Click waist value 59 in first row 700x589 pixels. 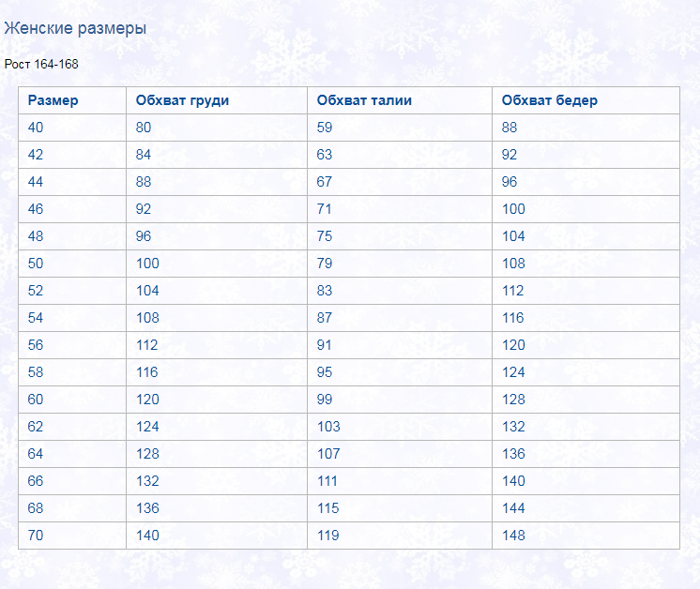[x=325, y=128]
